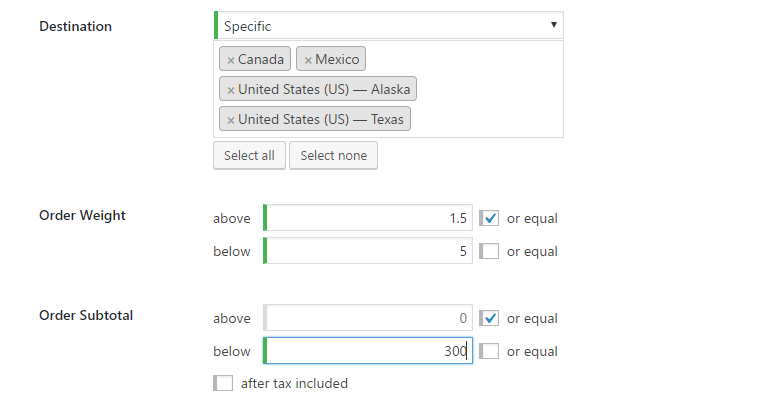Image resolution: width=770 pixels, height=402 pixels.
Task: Click the Canada tag label
Action: (x=261, y=60)
